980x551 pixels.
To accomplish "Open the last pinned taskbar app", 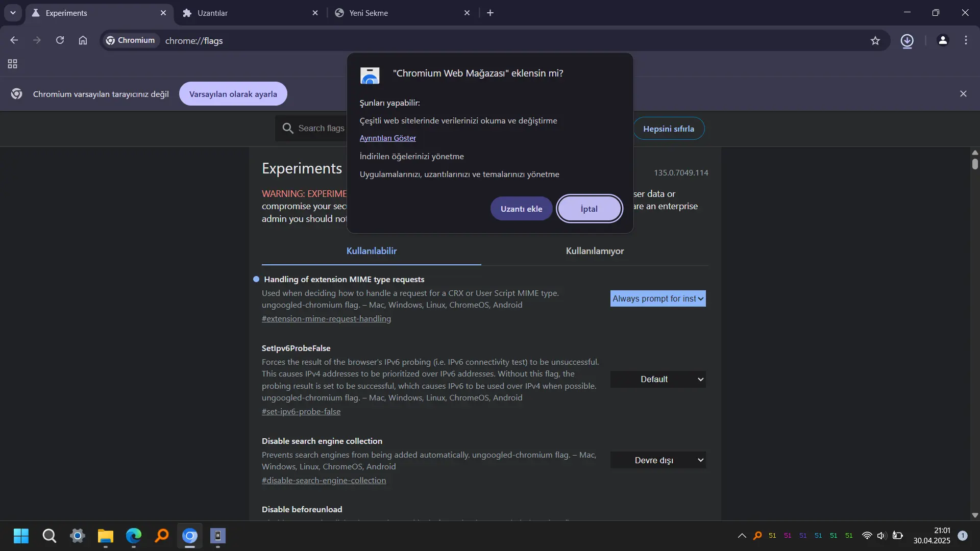I will pyautogui.click(x=218, y=536).
